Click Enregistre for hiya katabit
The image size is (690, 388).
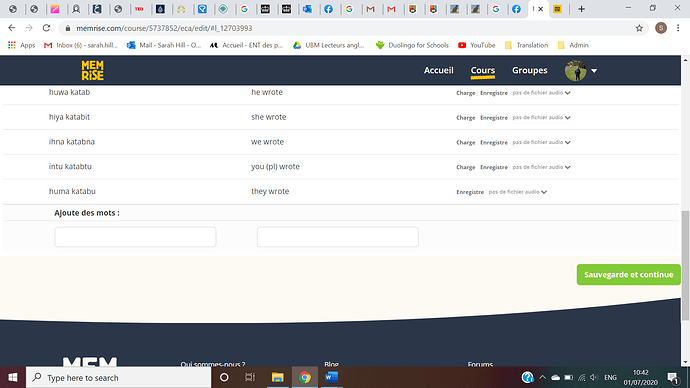[494, 118]
